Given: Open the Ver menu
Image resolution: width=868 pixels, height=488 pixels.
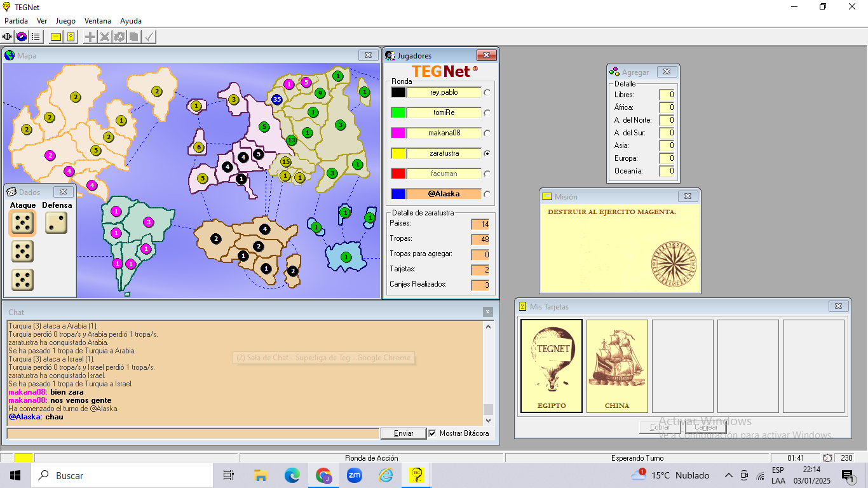Looking at the screenshot, I should pos(42,21).
